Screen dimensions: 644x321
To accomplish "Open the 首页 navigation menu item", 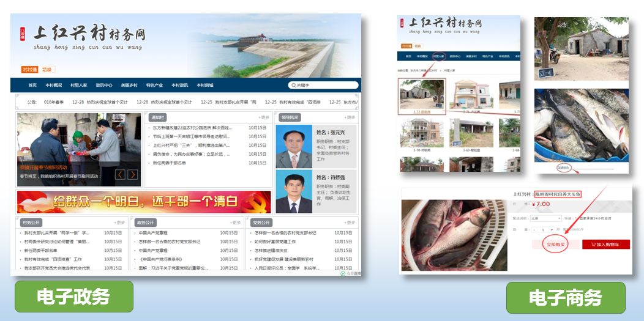I will tap(32, 86).
